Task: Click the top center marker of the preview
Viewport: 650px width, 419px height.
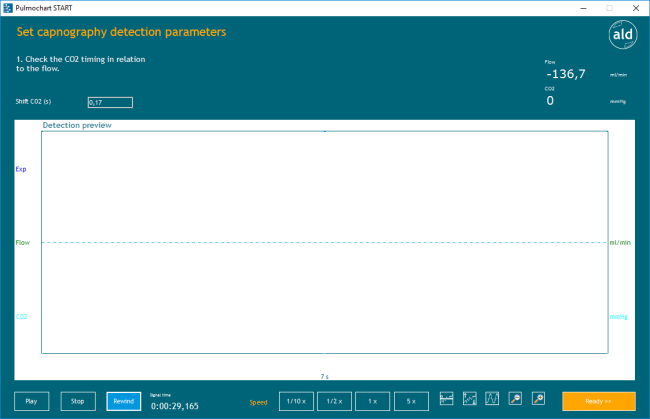Action: (x=324, y=130)
